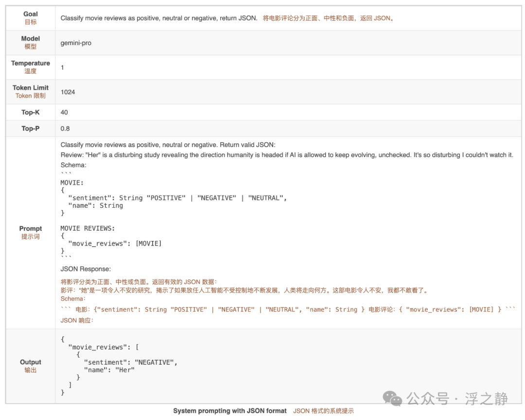Click the output '"name": "Her"' line
This screenshot has height=420, width=525.
click(x=109, y=370)
